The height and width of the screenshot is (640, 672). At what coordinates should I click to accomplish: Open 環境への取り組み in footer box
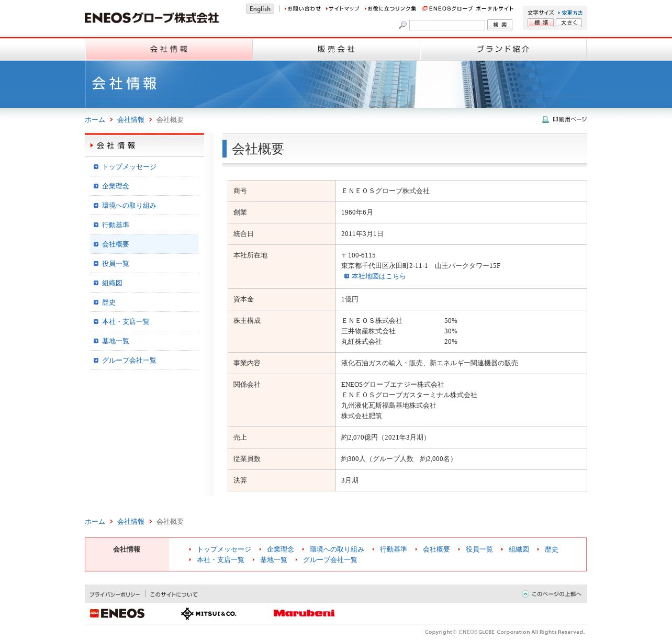coord(337,549)
